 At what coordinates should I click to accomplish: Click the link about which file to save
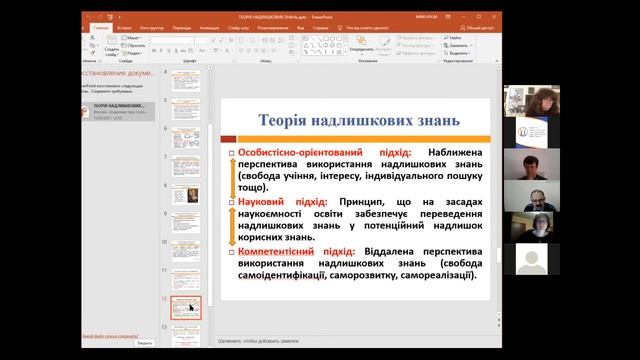click(x=110, y=336)
